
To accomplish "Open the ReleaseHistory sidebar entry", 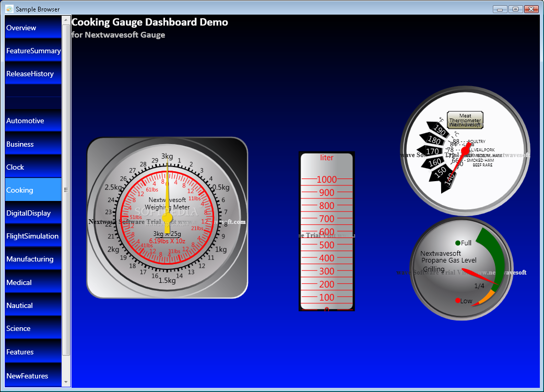I will (x=33, y=74).
